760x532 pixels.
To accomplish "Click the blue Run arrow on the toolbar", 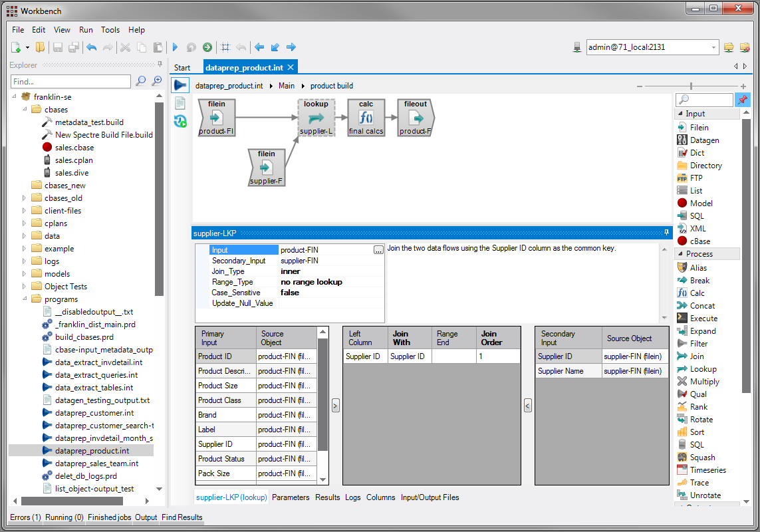I will point(175,47).
